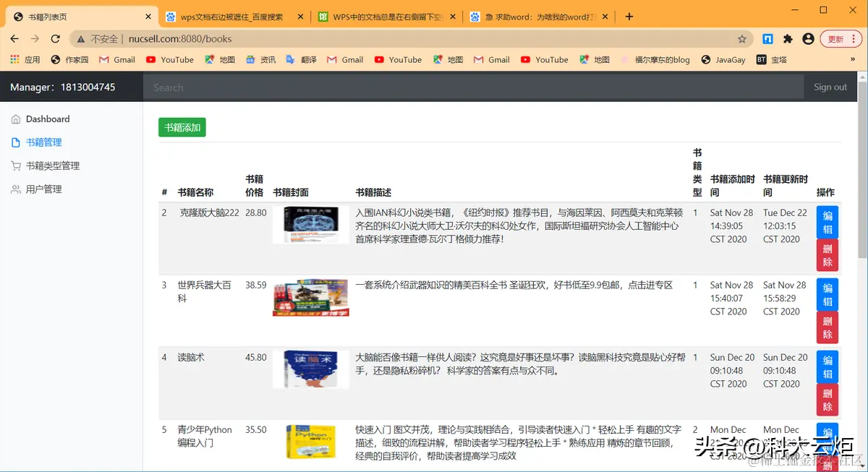
Task: Open the 资讯 bookmark
Action: pyautogui.click(x=260, y=60)
